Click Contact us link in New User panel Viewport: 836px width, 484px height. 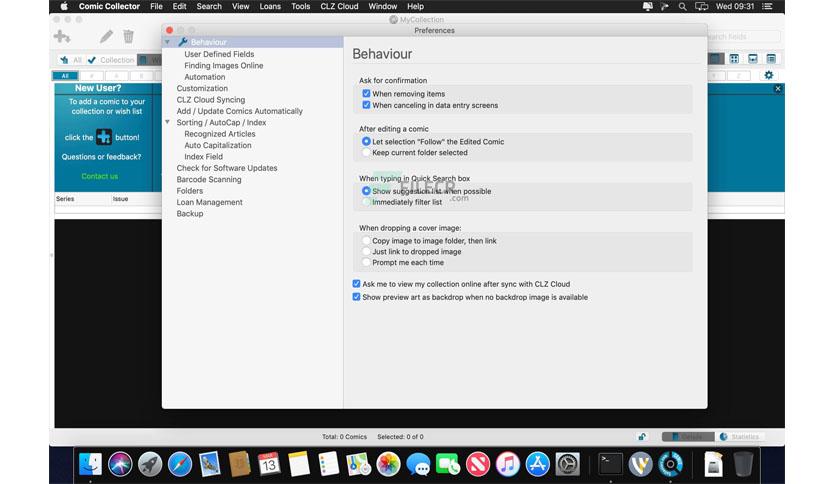coord(100,176)
